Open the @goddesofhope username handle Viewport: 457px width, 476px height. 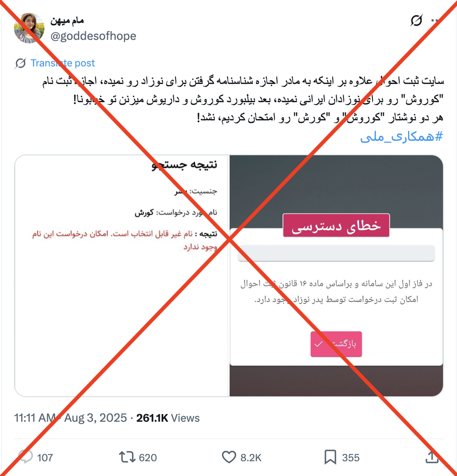click(93, 36)
